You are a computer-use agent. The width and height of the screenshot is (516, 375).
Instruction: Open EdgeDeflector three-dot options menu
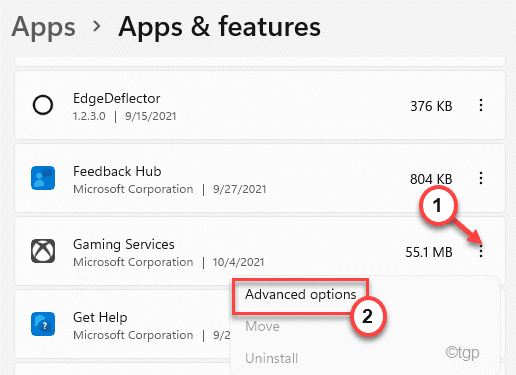coord(481,105)
